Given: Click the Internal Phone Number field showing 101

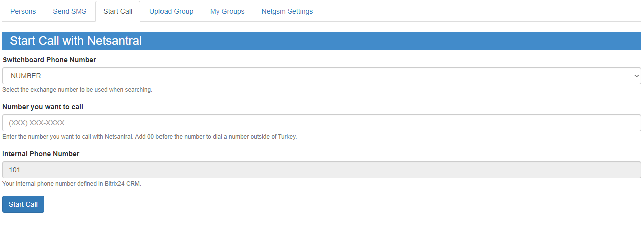Looking at the screenshot, I should pos(321,170).
